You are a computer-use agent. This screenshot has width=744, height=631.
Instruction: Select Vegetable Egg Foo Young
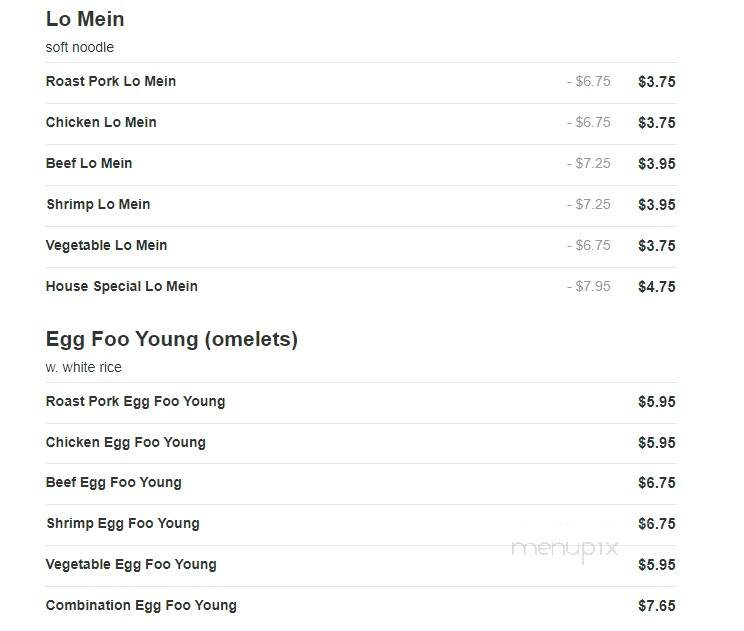click(131, 565)
